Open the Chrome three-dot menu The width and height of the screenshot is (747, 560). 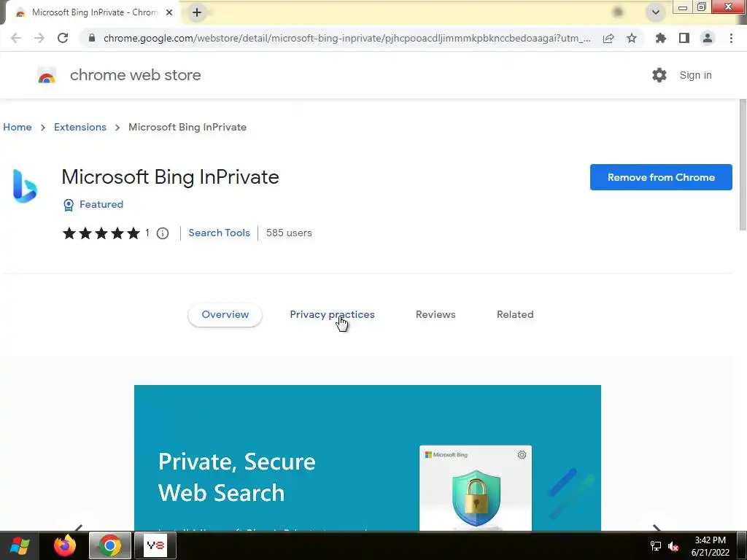731,38
